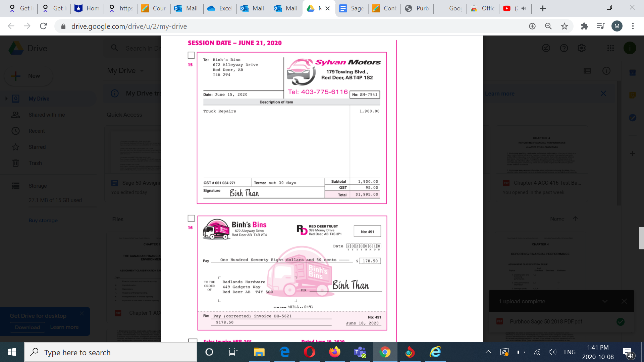Image resolution: width=644 pixels, height=362 pixels.
Task: Switch files to list view
Action: click(x=587, y=71)
